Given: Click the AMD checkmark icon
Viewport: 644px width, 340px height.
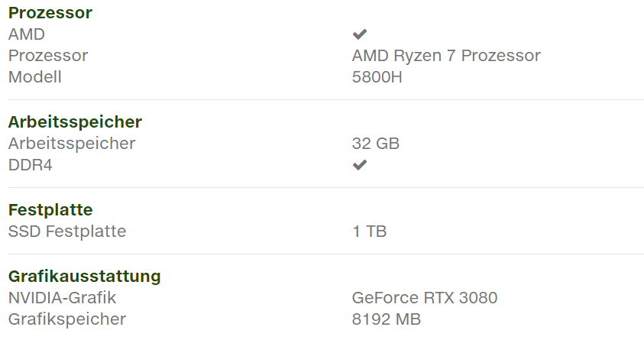Looking at the screenshot, I should coord(359,34).
